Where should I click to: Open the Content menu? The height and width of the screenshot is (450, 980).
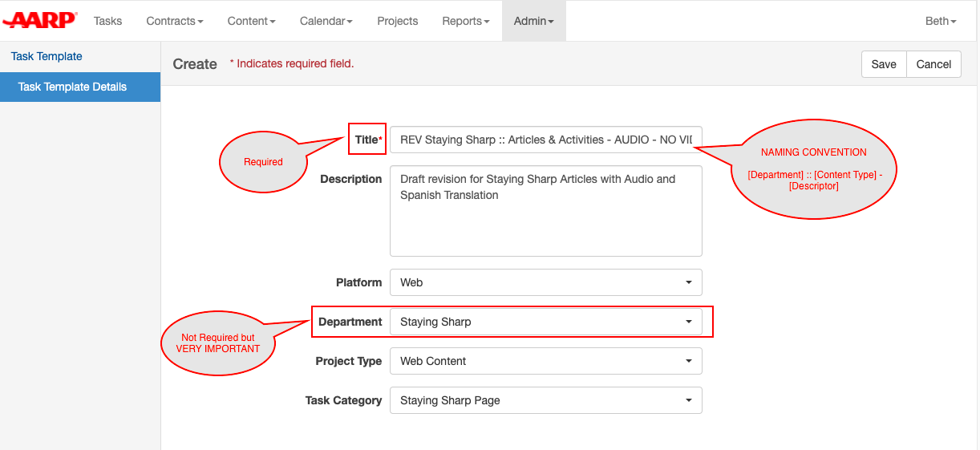tap(252, 21)
